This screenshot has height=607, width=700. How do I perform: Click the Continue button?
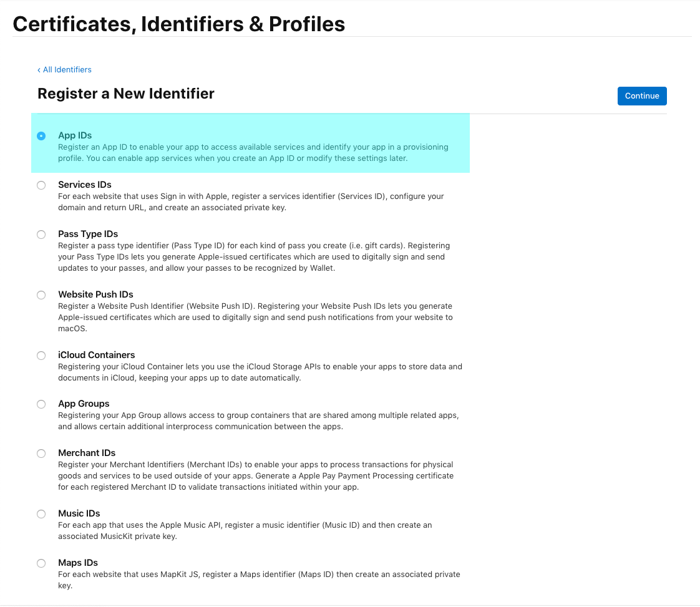click(642, 96)
